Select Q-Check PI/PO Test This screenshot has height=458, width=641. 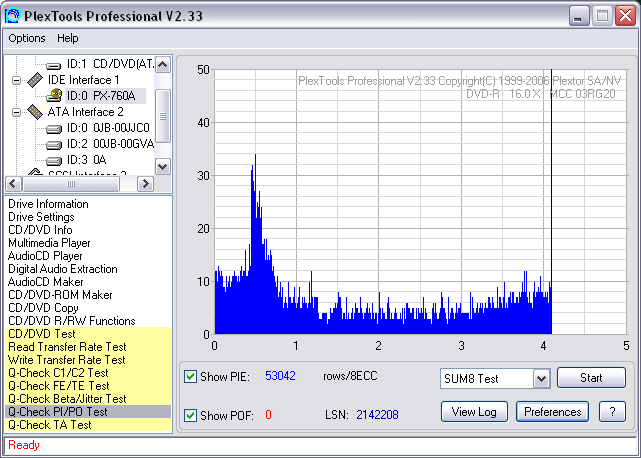coord(88,412)
